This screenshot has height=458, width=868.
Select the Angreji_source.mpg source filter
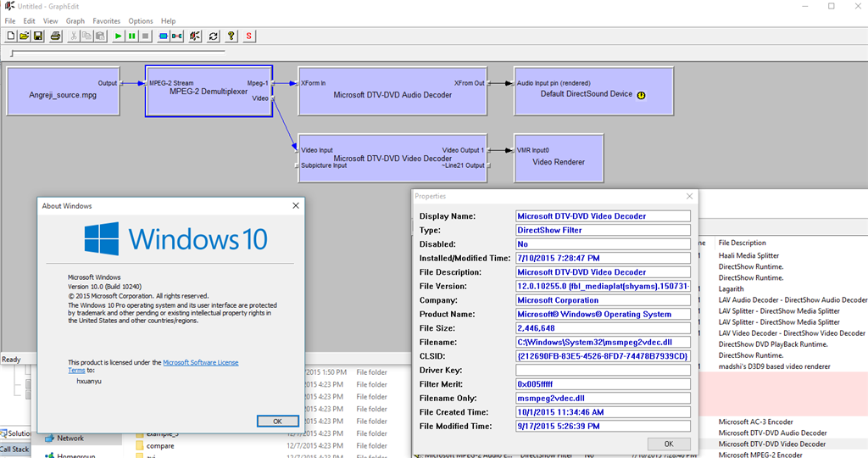coord(63,92)
